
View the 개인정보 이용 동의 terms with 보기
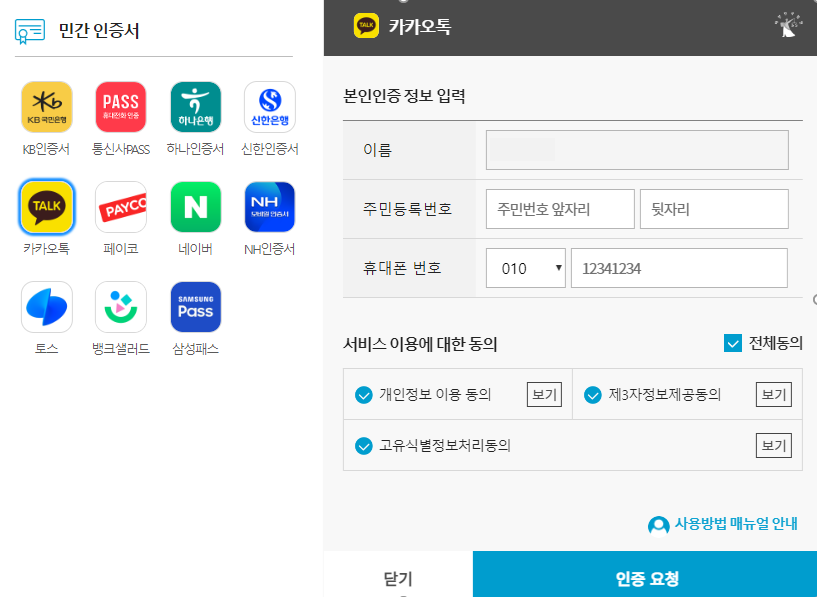click(x=544, y=394)
